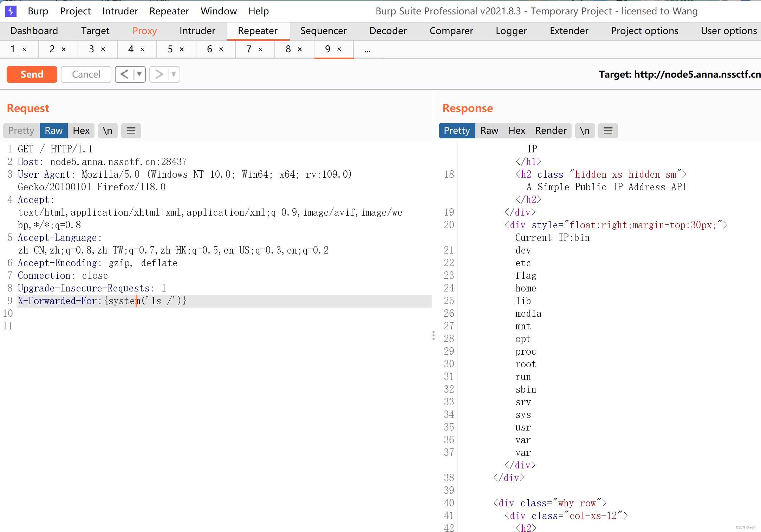Click the Cancel button
The image size is (761, 532).
(86, 74)
